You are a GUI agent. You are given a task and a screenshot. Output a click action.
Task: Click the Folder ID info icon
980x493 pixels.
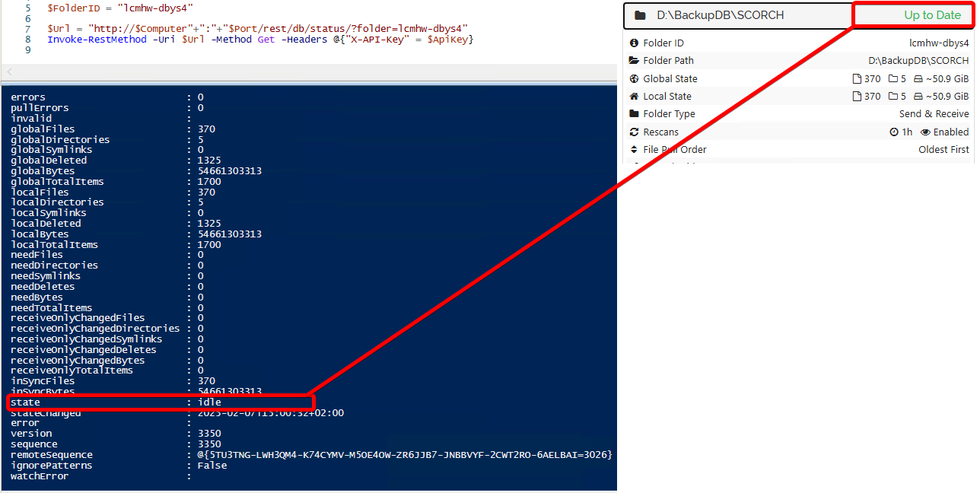pyautogui.click(x=634, y=43)
